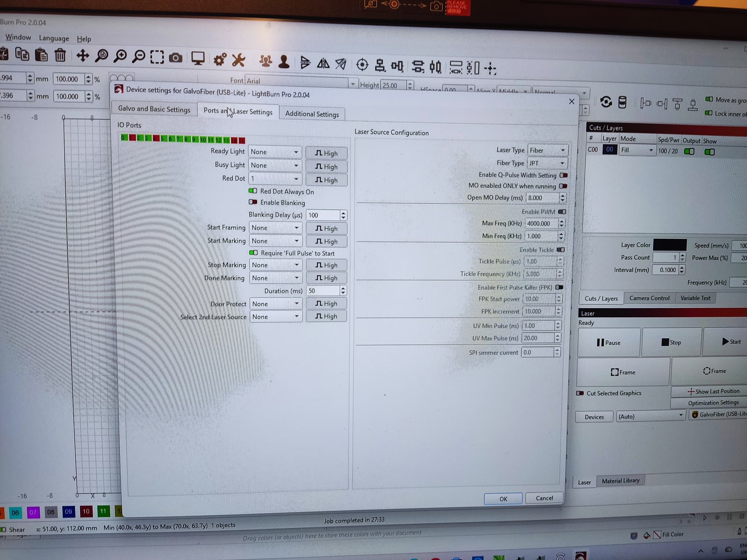Open the Fiber Type JPT dropdown
The image size is (747, 560).
pos(547,163)
